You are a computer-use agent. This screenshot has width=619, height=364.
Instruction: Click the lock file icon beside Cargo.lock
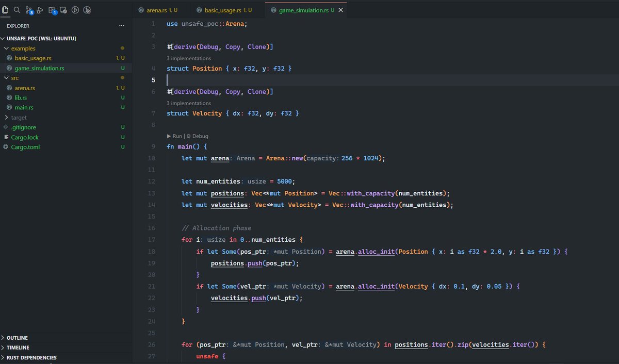(6, 137)
